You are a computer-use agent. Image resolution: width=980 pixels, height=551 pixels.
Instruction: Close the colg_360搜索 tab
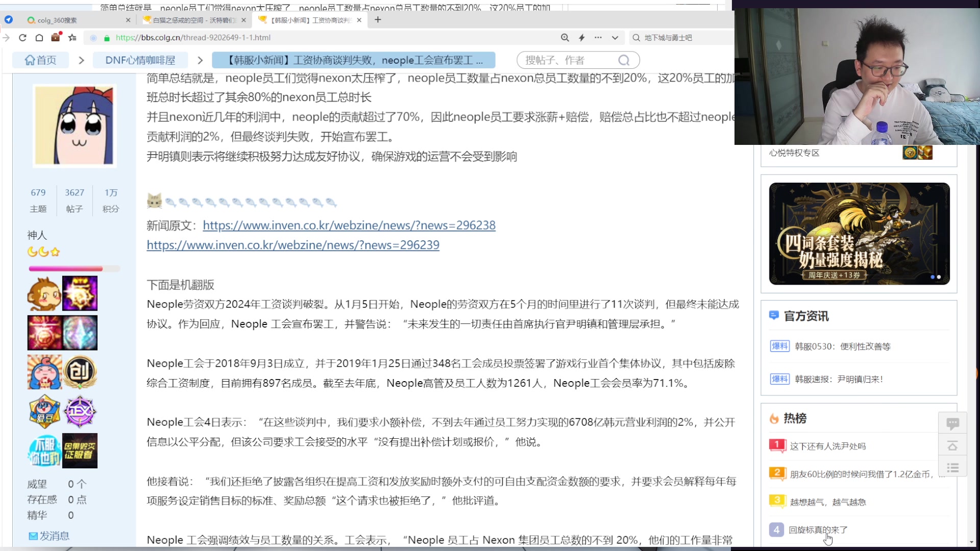click(128, 20)
